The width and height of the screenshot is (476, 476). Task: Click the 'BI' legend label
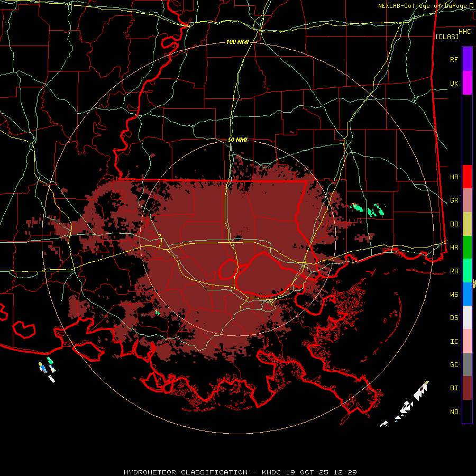pyautogui.click(x=454, y=388)
